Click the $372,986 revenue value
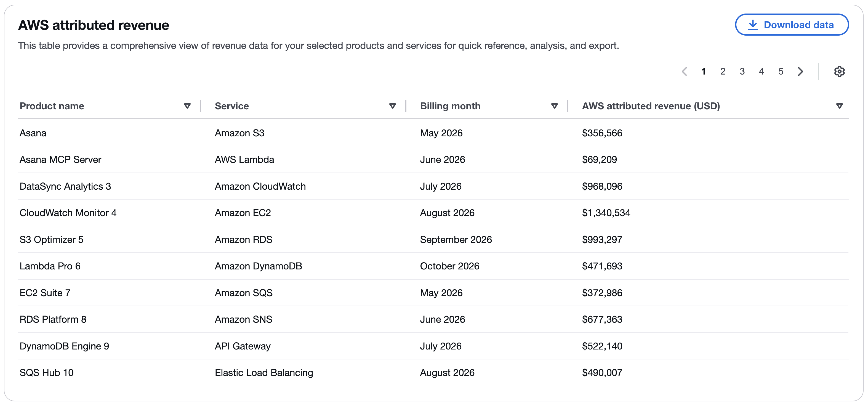This screenshot has width=868, height=408. [x=602, y=293]
